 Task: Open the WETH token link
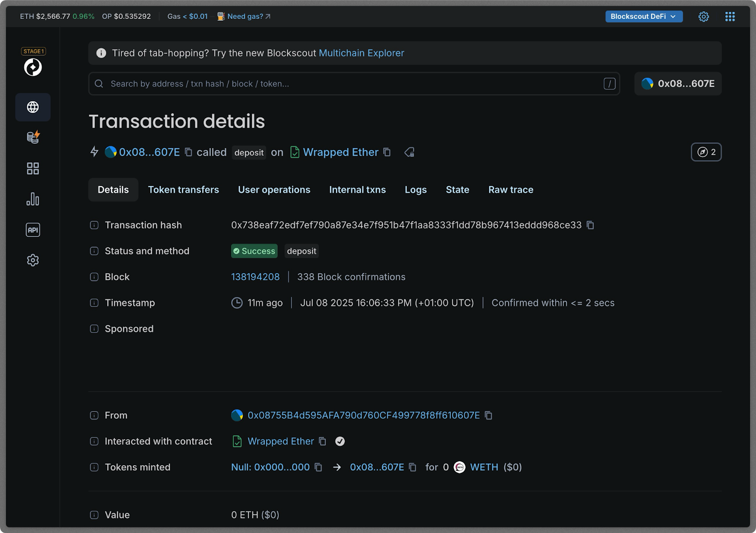(x=484, y=467)
